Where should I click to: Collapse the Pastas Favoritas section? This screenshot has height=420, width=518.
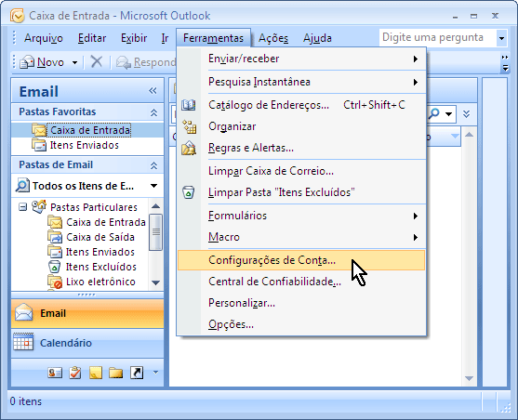[153, 112]
